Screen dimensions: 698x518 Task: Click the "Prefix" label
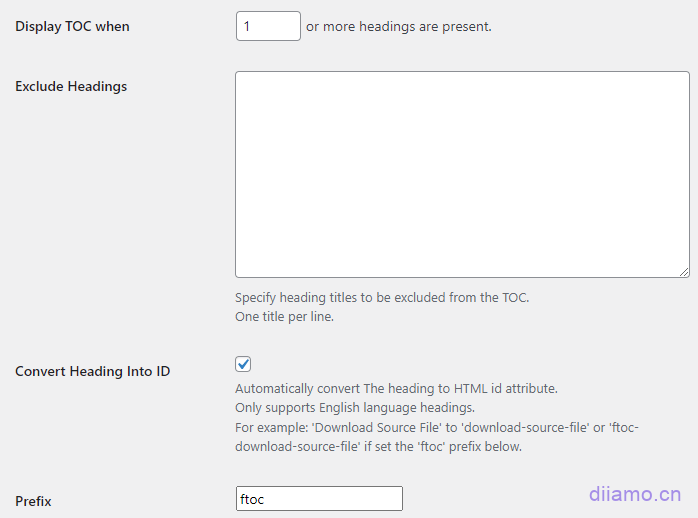[33, 501]
